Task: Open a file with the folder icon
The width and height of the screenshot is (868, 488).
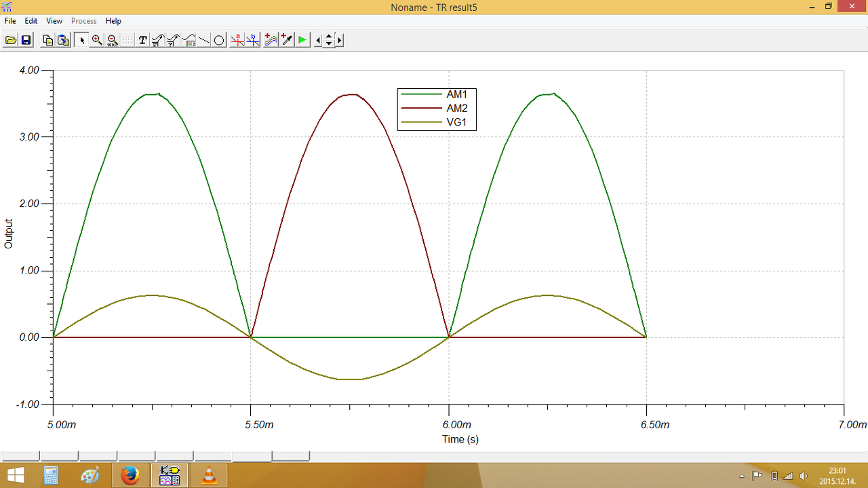Action: tap(11, 40)
